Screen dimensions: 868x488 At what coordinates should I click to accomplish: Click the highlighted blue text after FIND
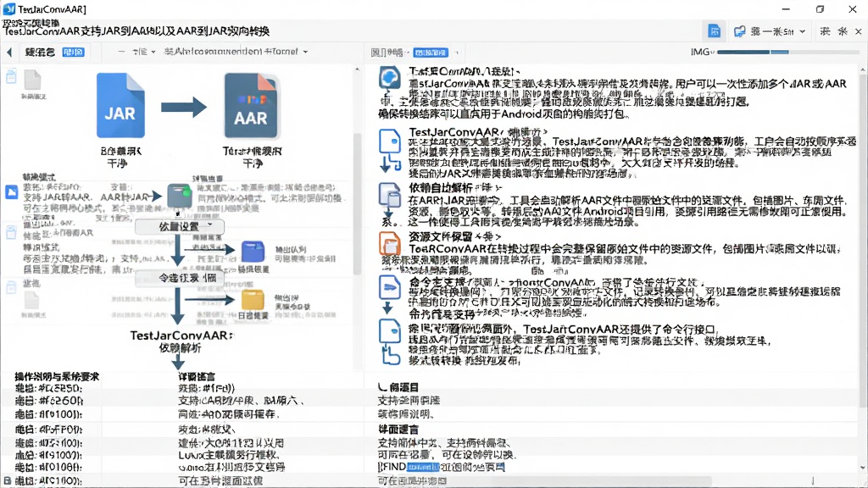click(423, 467)
